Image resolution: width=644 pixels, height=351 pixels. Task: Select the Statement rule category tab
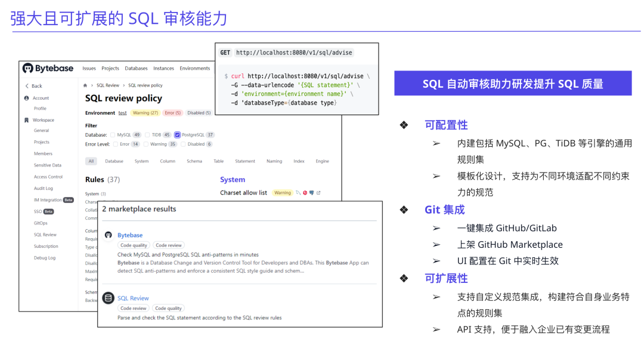(x=245, y=161)
